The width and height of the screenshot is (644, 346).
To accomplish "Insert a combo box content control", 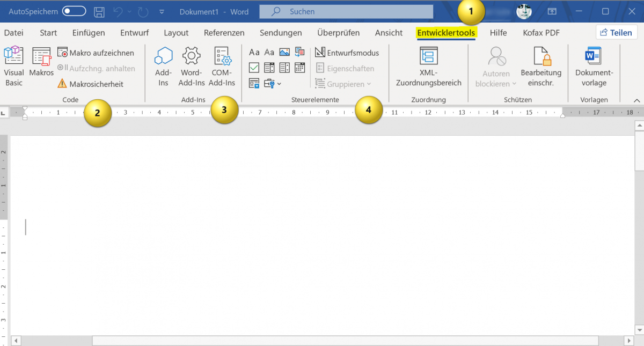I will (269, 68).
